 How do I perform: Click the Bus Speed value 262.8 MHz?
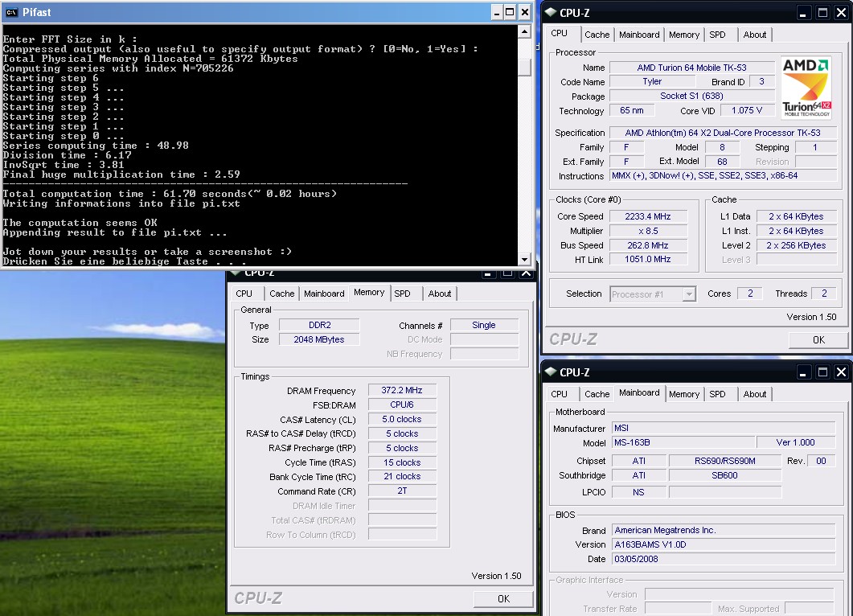[x=648, y=245]
